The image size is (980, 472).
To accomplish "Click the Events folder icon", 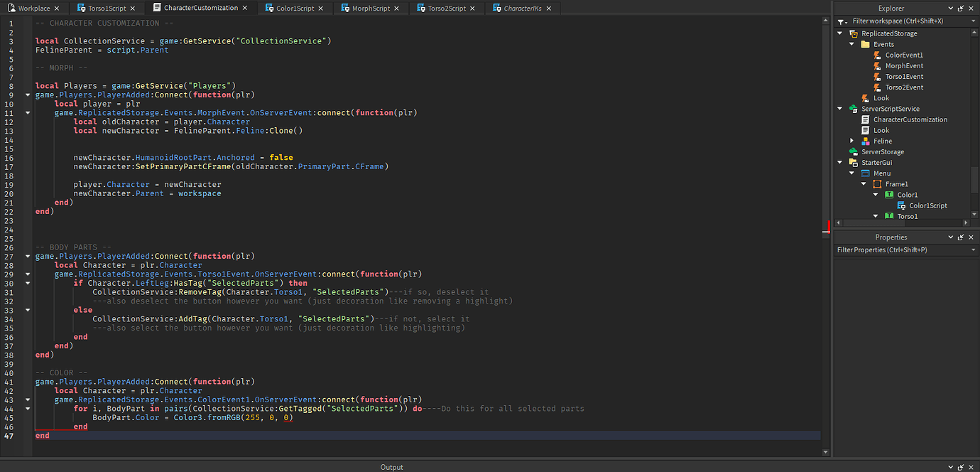I will pyautogui.click(x=865, y=44).
